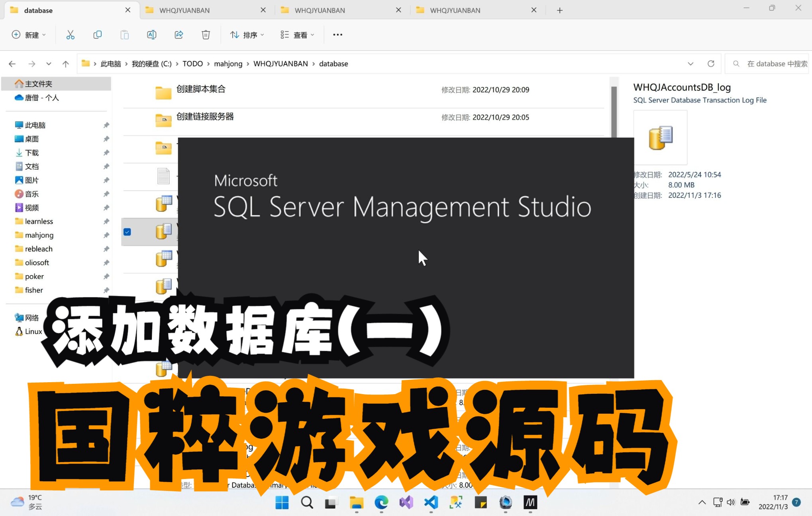The height and width of the screenshot is (516, 812).
Task: Click the Paste clipboard icon
Action: pyautogui.click(x=124, y=35)
